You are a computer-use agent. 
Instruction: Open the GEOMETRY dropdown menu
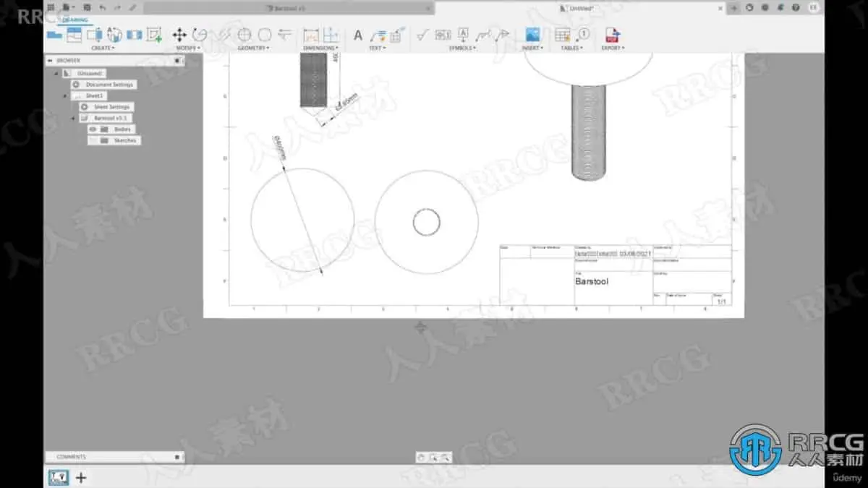(254, 48)
